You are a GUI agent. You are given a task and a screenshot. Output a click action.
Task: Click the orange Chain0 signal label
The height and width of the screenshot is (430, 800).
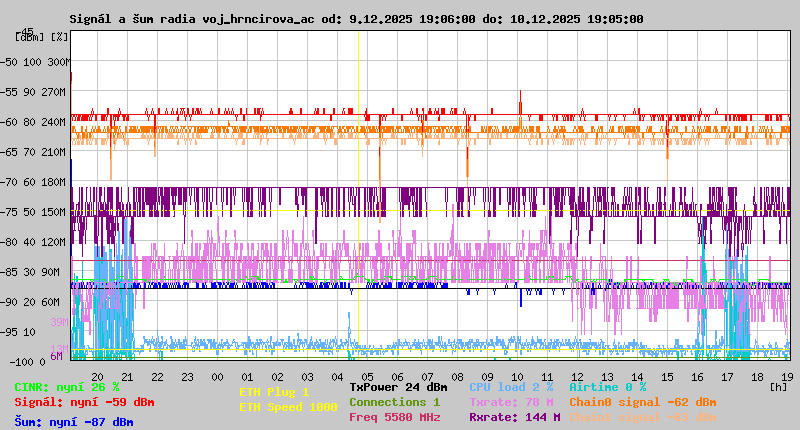[642, 402]
